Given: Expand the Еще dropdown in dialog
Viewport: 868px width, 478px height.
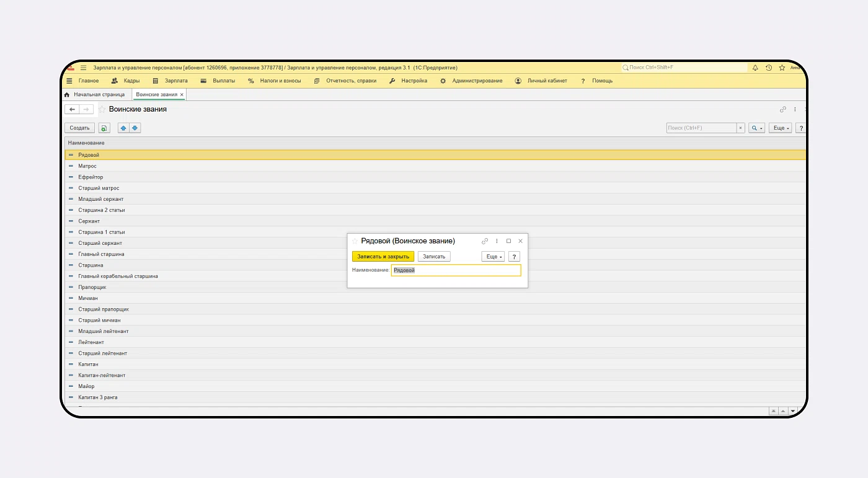Looking at the screenshot, I should [493, 257].
